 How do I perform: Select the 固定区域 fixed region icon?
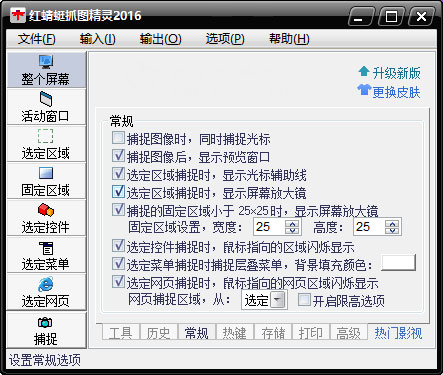[46, 173]
